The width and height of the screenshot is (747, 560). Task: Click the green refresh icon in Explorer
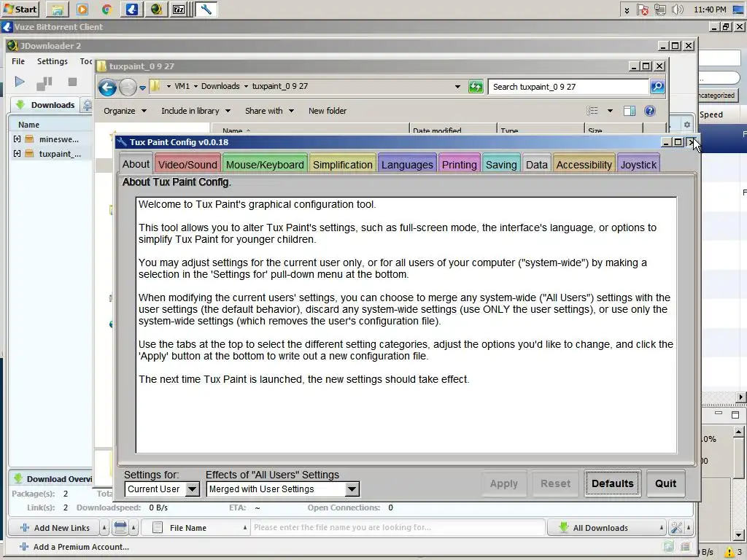click(x=476, y=87)
